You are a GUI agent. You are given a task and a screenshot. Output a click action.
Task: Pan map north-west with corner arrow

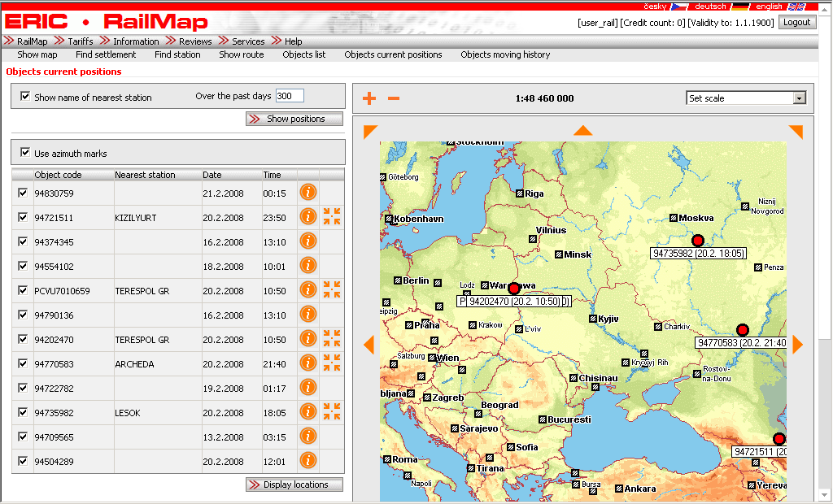pos(370,131)
